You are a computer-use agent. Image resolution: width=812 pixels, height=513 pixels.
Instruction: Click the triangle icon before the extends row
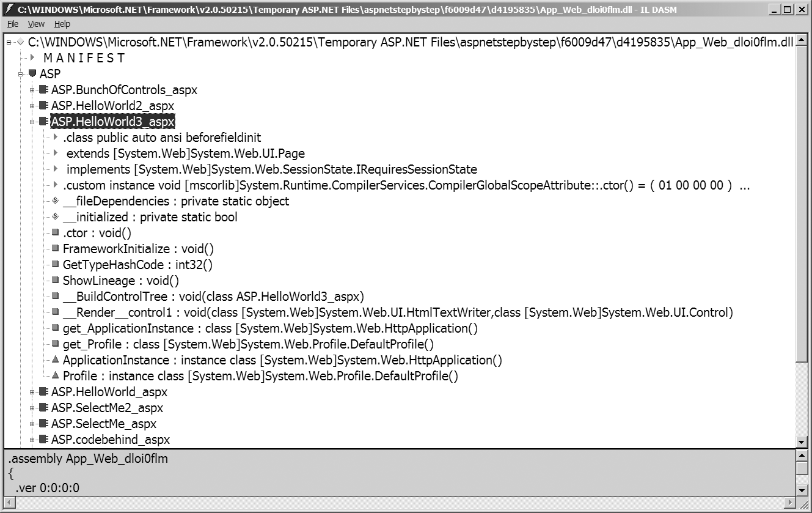click(x=56, y=153)
